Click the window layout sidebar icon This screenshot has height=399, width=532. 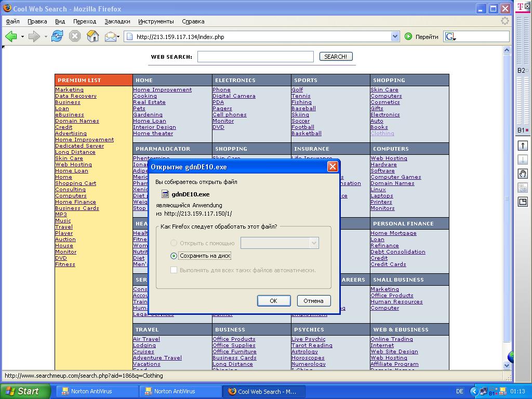(523, 202)
